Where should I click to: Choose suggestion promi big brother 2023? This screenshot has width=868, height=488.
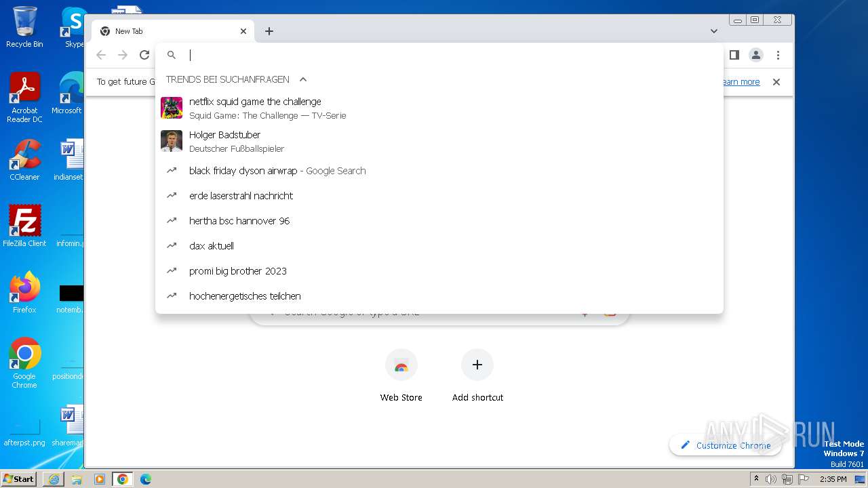click(x=439, y=271)
